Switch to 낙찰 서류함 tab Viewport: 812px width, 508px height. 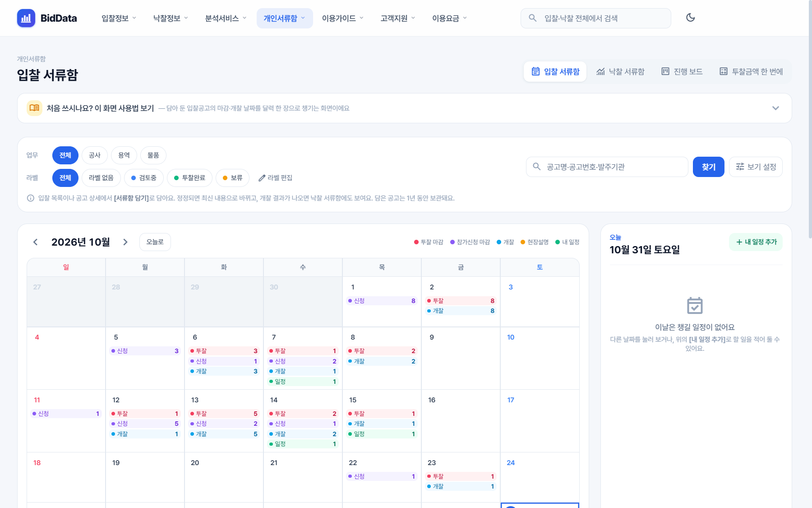pyautogui.click(x=620, y=71)
